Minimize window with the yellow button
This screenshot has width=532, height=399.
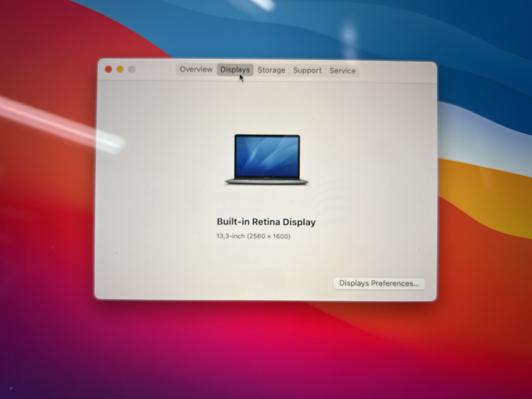pyautogui.click(x=120, y=70)
